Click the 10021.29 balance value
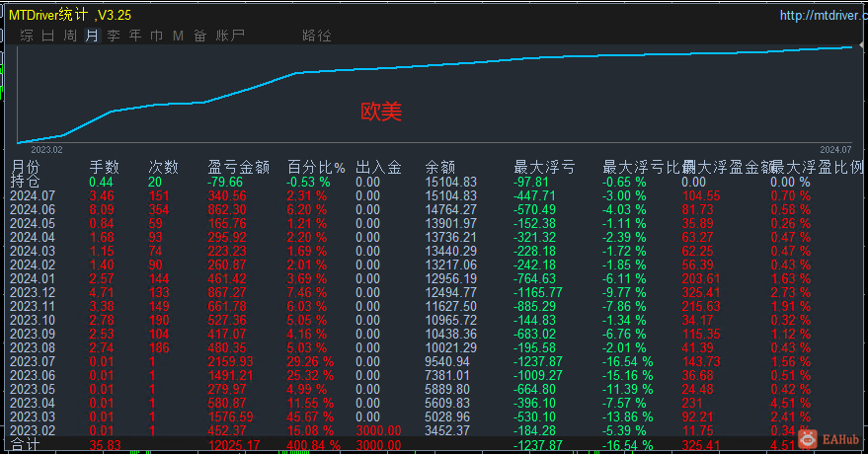Screen dimensions: 868x454 pyautogui.click(x=450, y=347)
